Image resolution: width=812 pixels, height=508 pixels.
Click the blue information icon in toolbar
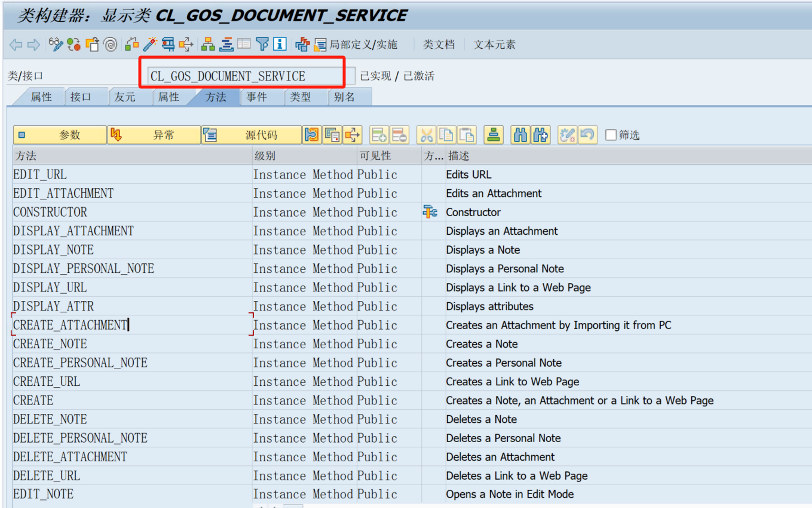[x=280, y=44]
